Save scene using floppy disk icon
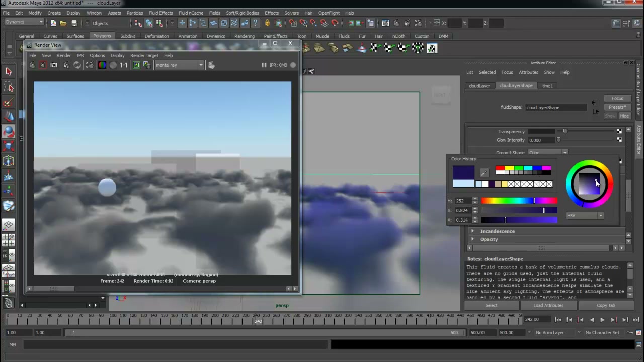 click(x=74, y=23)
